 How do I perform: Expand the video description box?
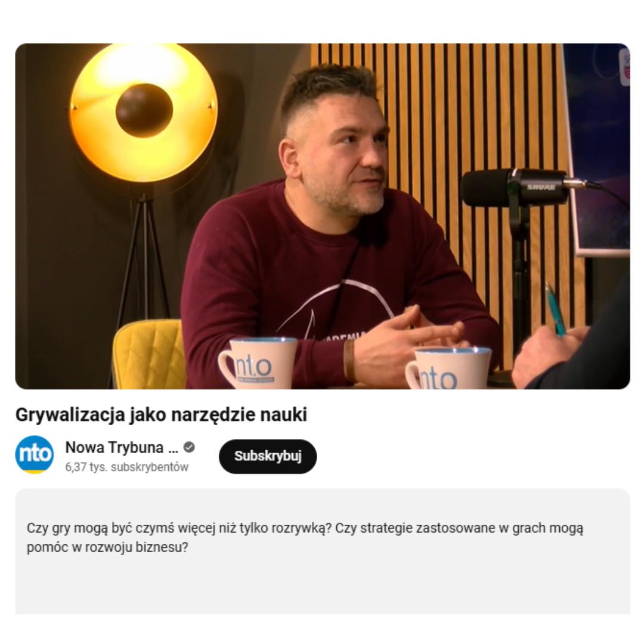pyautogui.click(x=323, y=551)
